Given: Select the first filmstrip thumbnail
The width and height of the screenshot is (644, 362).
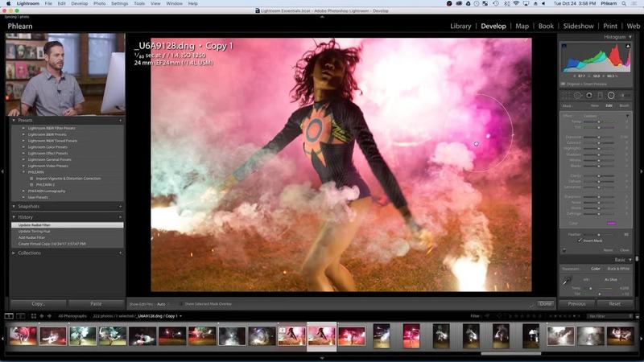Looking at the screenshot, I should [x=23, y=335].
